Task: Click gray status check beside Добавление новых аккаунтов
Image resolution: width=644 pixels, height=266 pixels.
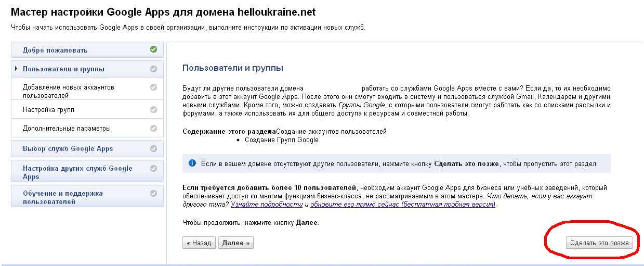Action: (x=153, y=87)
